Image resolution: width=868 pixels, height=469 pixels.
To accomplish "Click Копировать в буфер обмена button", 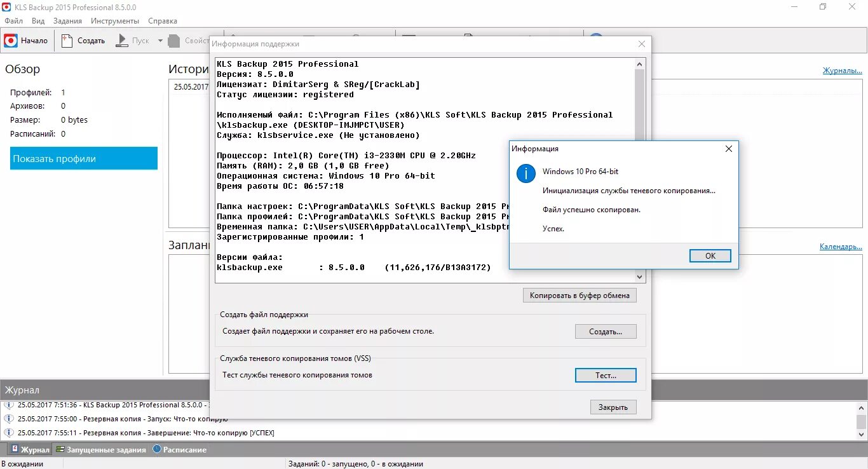I will click(x=580, y=295).
